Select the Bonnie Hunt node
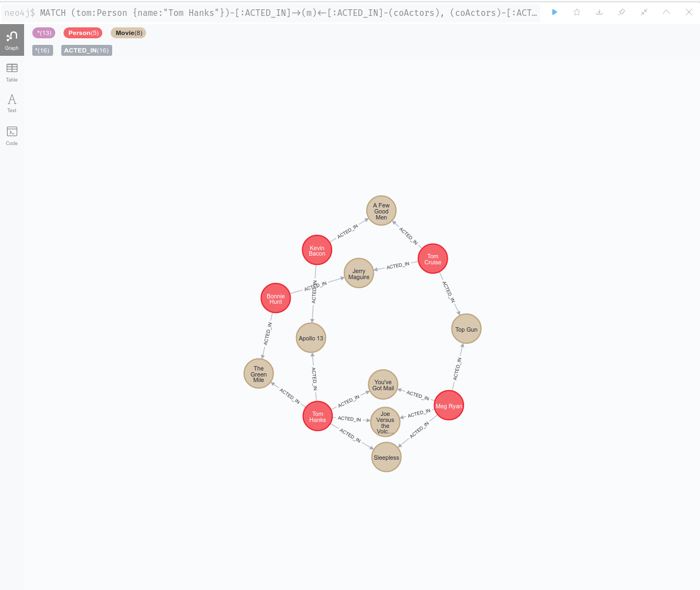The image size is (700, 590). [x=276, y=298]
